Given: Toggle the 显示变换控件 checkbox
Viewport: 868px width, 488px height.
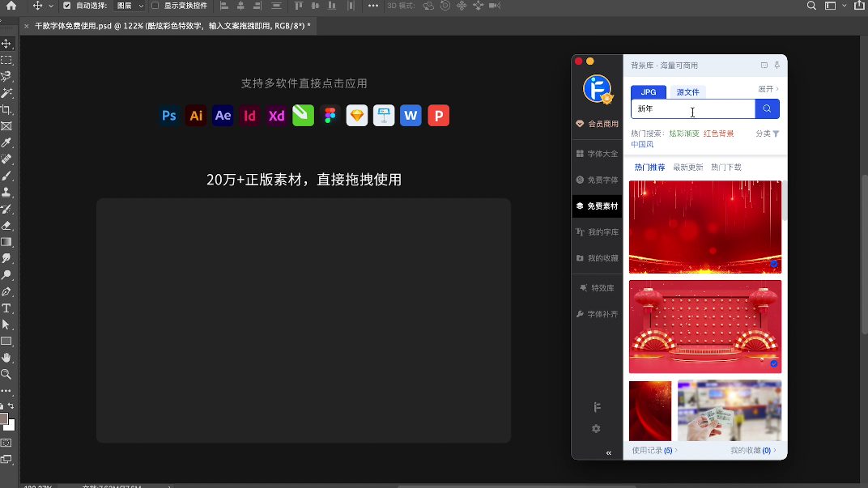Looking at the screenshot, I should point(155,6).
